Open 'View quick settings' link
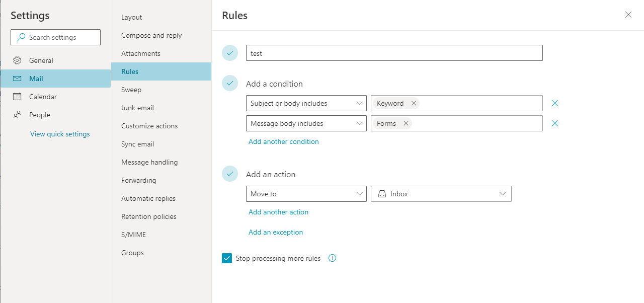The width and height of the screenshot is (644, 303). click(60, 134)
